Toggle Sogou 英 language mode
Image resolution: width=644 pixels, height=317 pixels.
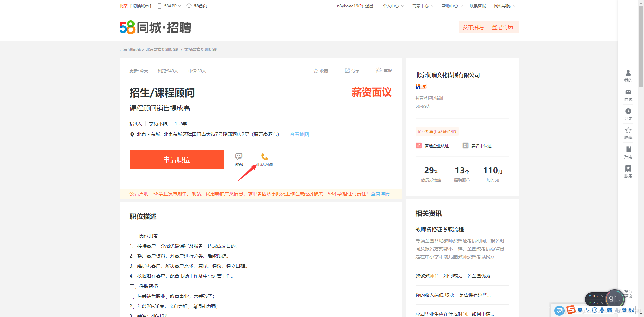pyautogui.click(x=580, y=310)
